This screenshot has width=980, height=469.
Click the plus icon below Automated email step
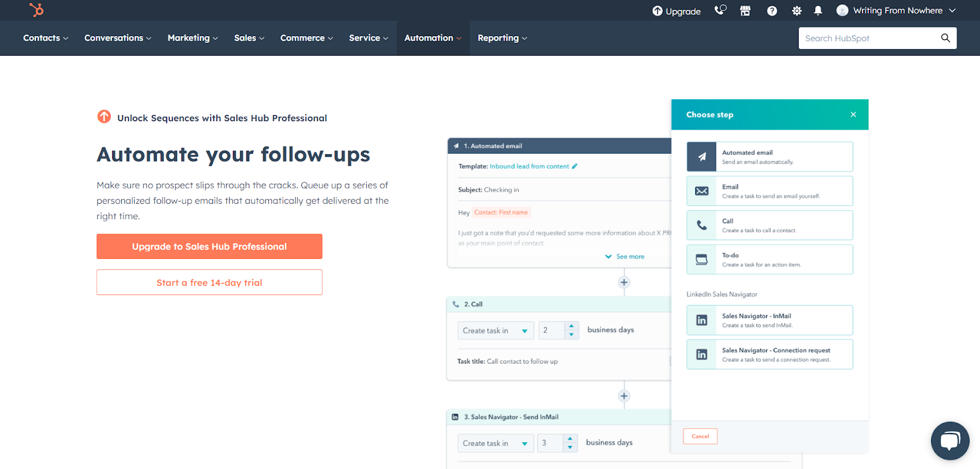(x=624, y=282)
